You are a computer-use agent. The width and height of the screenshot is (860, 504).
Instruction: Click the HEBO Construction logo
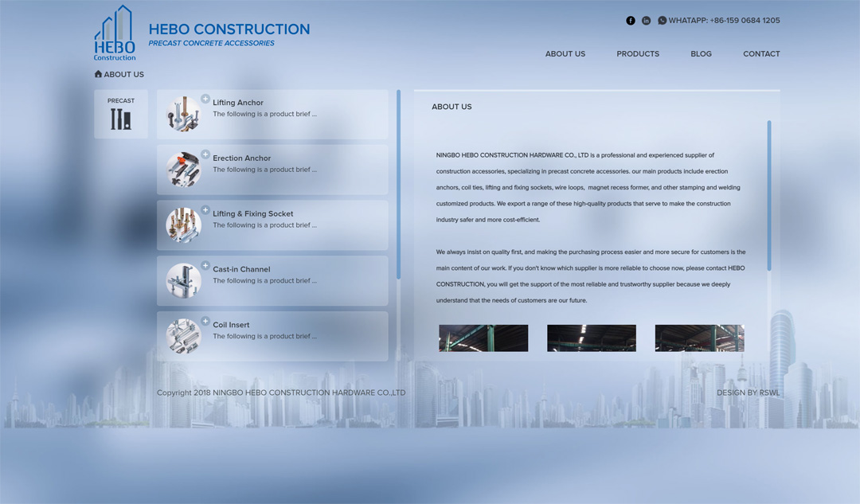coord(115,33)
